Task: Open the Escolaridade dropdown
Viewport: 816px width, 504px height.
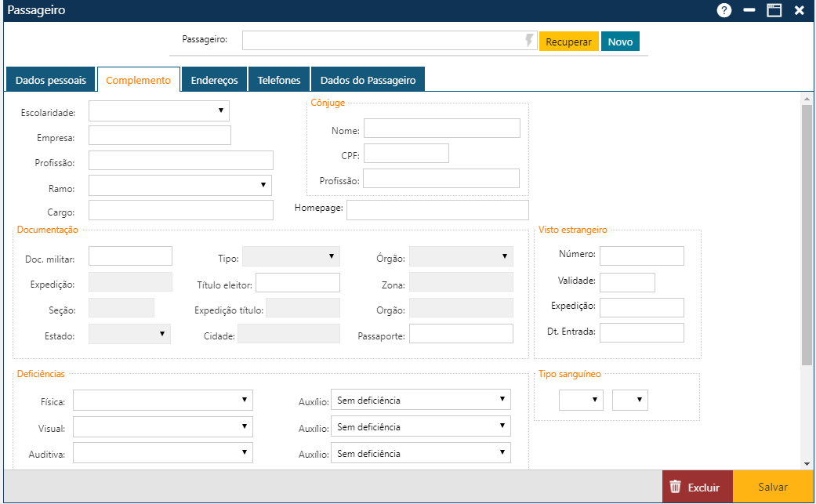Action: 159,111
